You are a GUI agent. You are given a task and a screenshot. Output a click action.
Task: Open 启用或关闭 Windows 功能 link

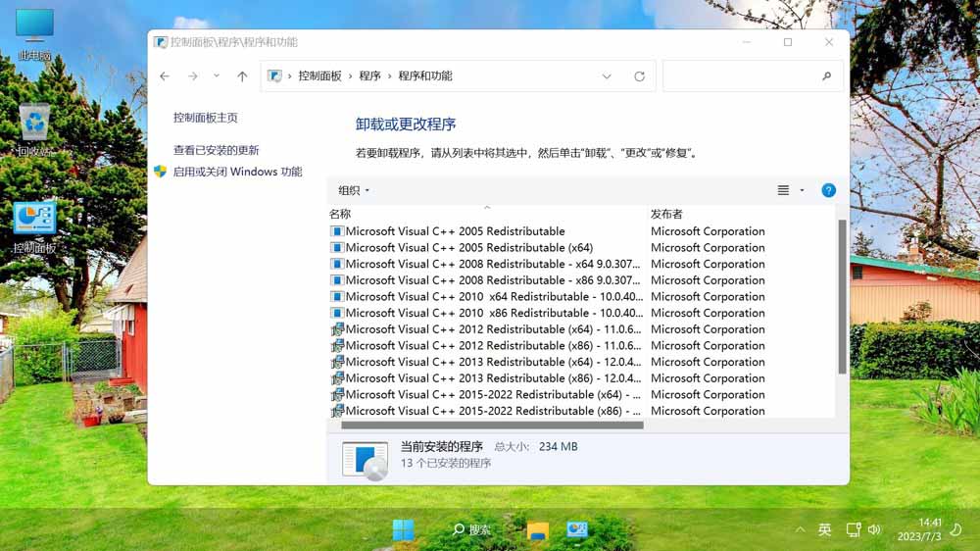click(237, 172)
